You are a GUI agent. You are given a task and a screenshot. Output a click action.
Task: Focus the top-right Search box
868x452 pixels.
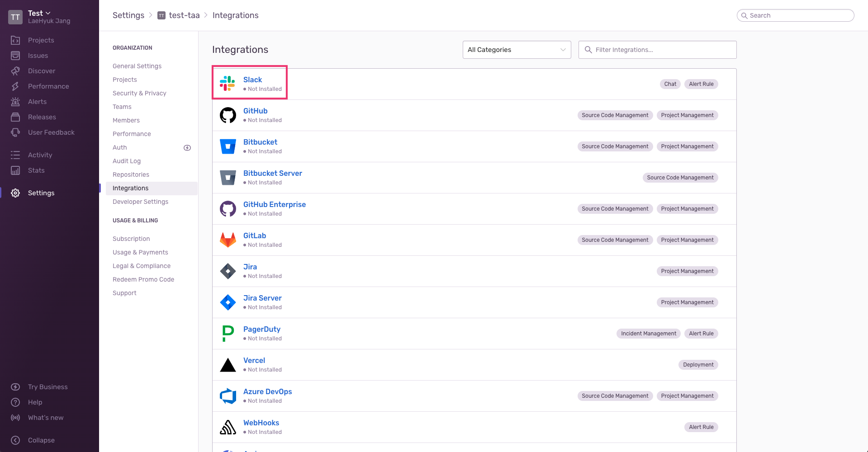[795, 15]
